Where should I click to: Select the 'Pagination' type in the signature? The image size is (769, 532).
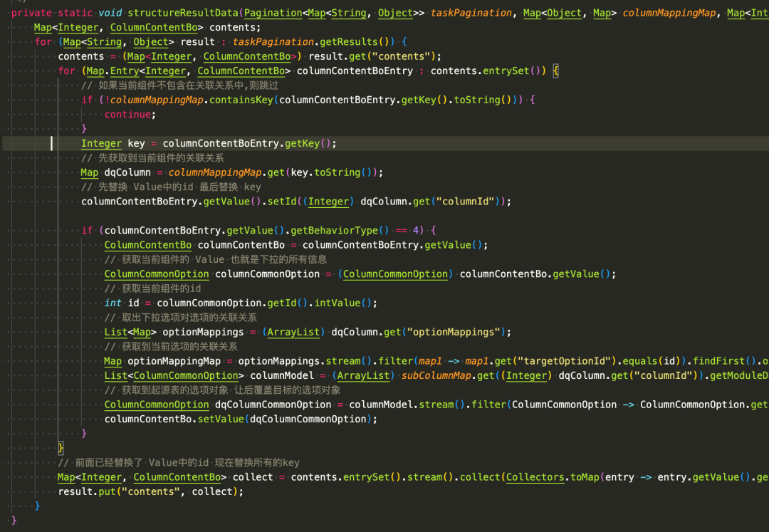click(x=273, y=13)
